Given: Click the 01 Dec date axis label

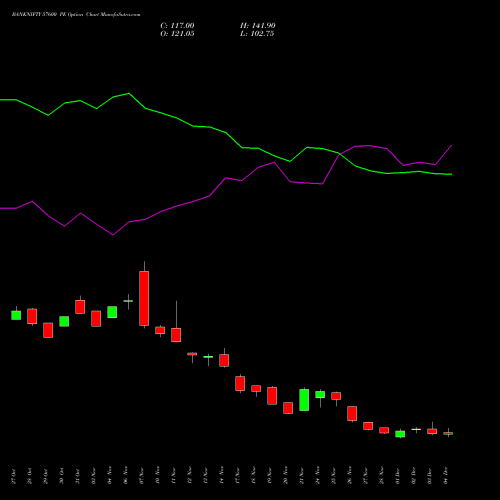Looking at the screenshot, I should (x=397, y=476).
